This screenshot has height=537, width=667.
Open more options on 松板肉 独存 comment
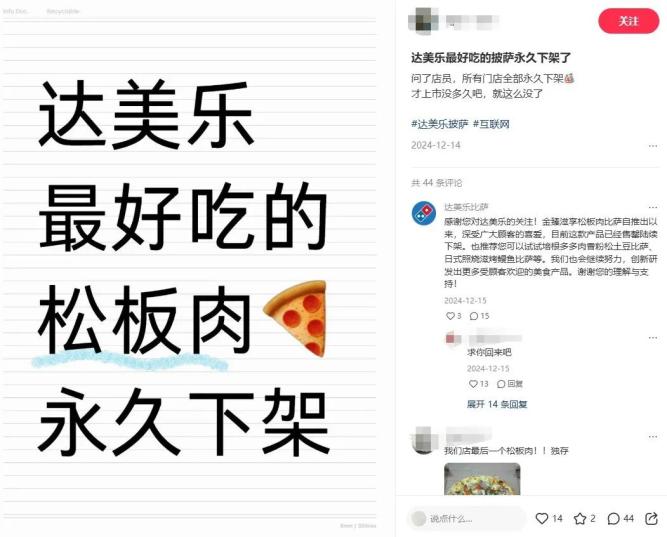coord(653,437)
